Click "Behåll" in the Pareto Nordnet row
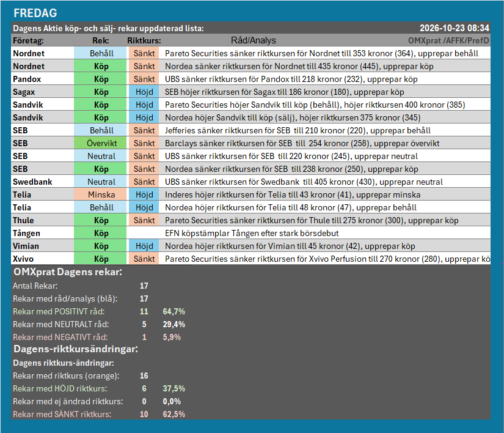This screenshot has height=433, width=504. click(101, 53)
